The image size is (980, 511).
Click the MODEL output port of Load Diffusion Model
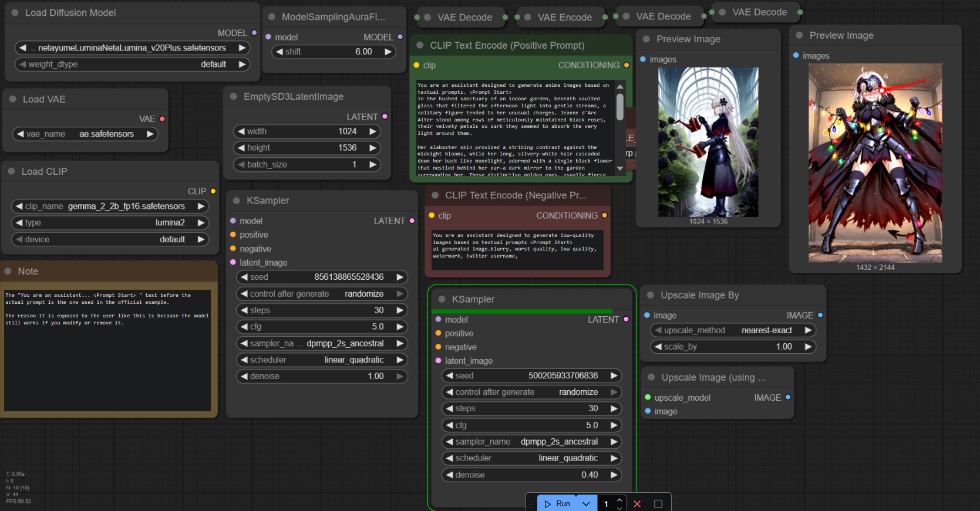coord(254,33)
